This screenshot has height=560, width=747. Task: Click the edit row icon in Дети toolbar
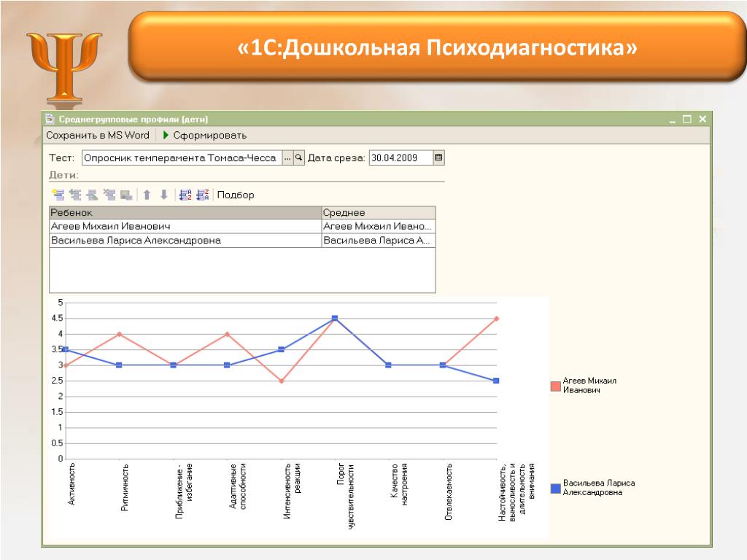pyautogui.click(x=92, y=195)
